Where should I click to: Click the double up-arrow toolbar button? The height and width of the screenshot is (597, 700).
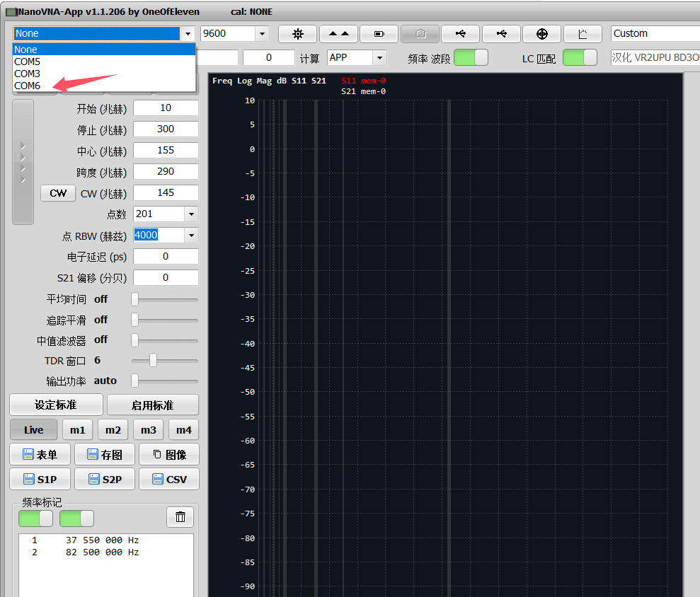click(x=338, y=34)
